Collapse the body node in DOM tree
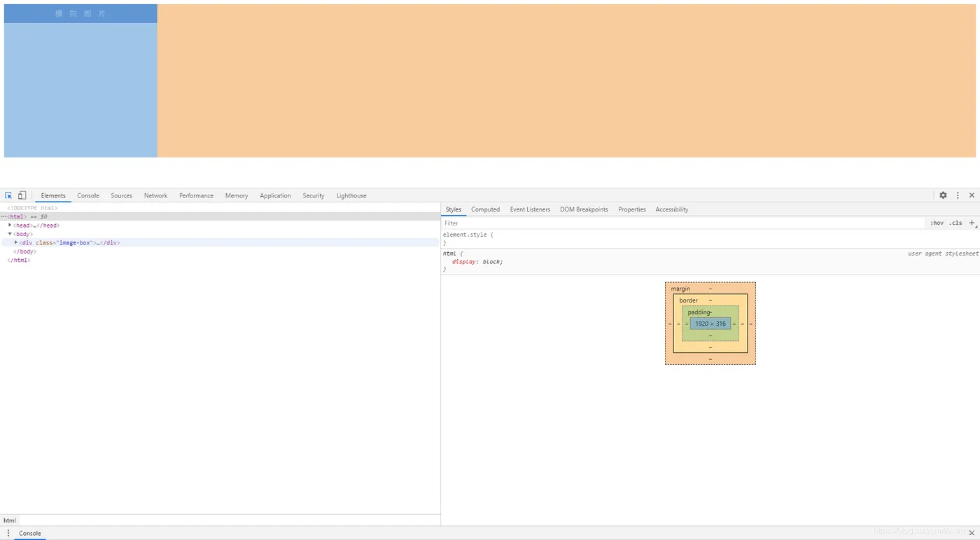 pyautogui.click(x=10, y=234)
